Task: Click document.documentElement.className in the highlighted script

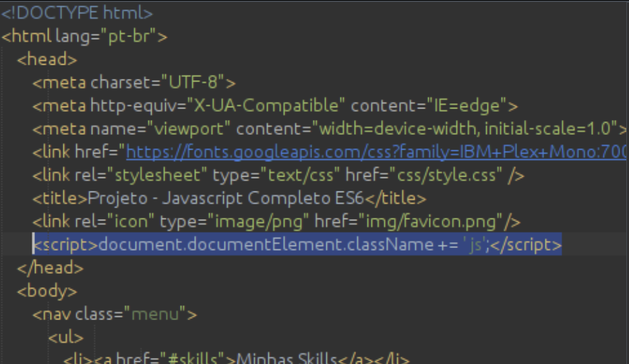Action: point(266,245)
